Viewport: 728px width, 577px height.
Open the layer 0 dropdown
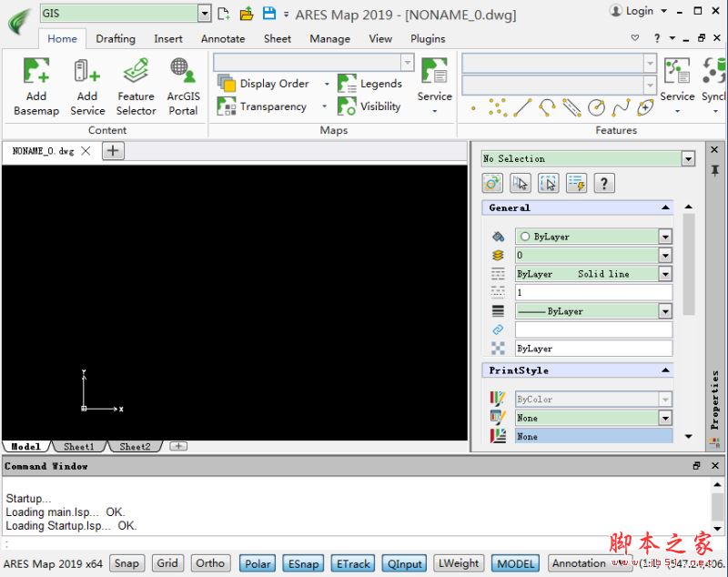pos(665,256)
